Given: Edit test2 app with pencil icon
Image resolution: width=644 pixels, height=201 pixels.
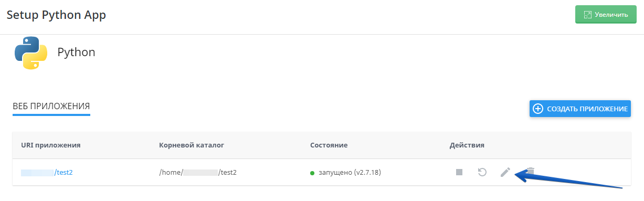Looking at the screenshot, I should [505, 172].
